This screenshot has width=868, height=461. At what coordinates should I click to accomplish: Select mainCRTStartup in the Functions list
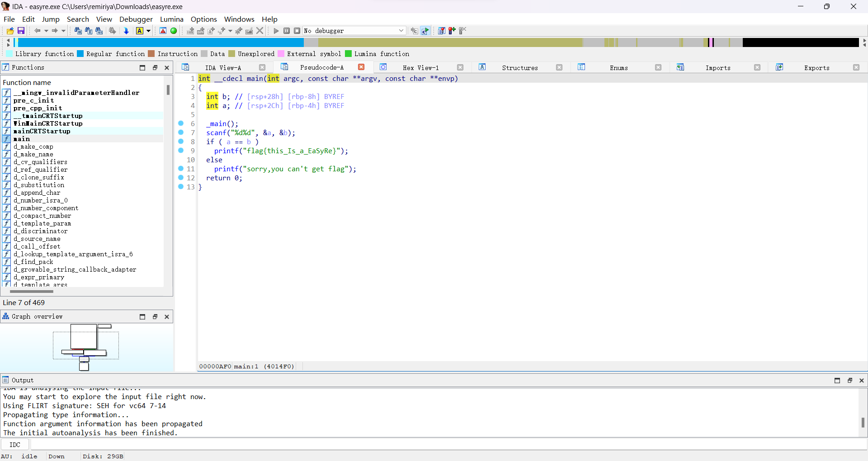[42, 131]
